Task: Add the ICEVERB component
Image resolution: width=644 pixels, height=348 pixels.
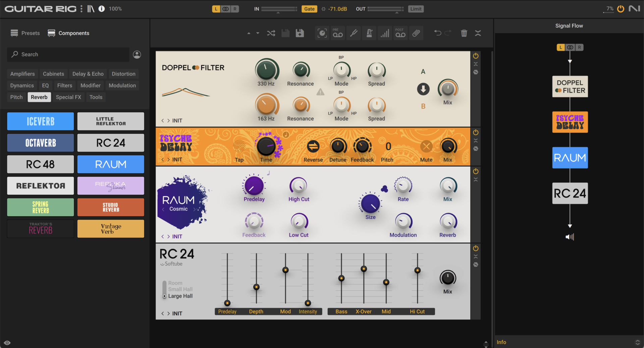Action: click(41, 121)
